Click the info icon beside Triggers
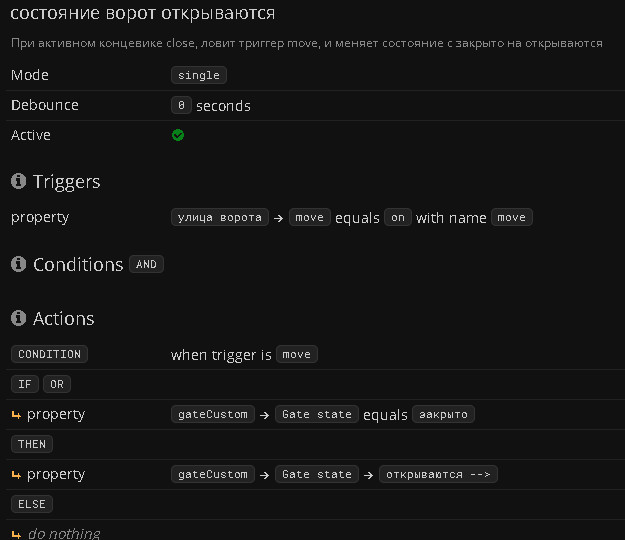Image resolution: width=625 pixels, height=540 pixels. coord(18,182)
